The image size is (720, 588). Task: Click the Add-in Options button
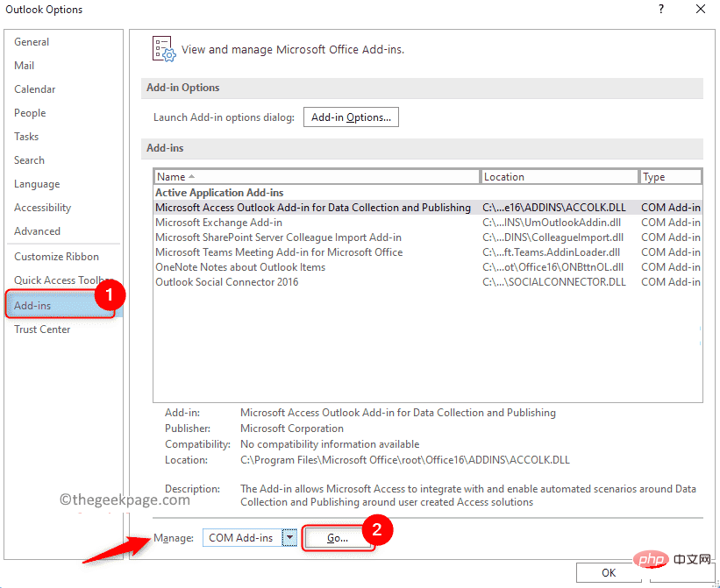[351, 117]
